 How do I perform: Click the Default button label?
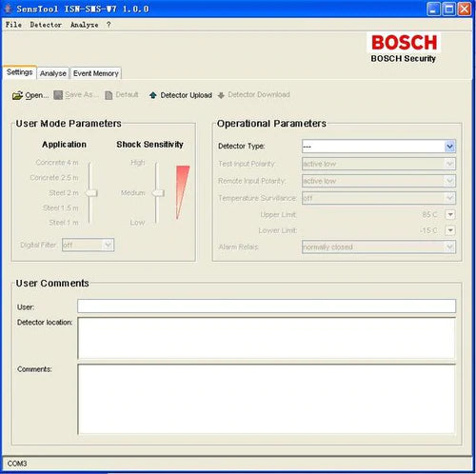click(127, 94)
